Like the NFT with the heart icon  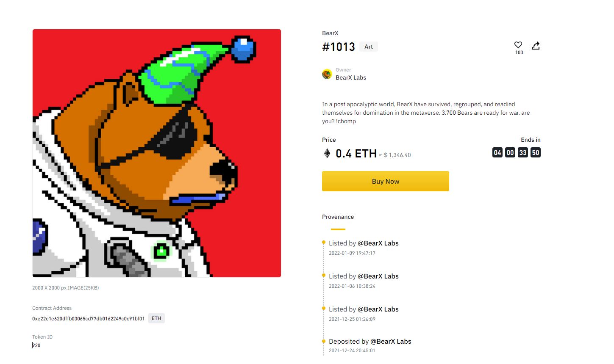click(x=518, y=45)
